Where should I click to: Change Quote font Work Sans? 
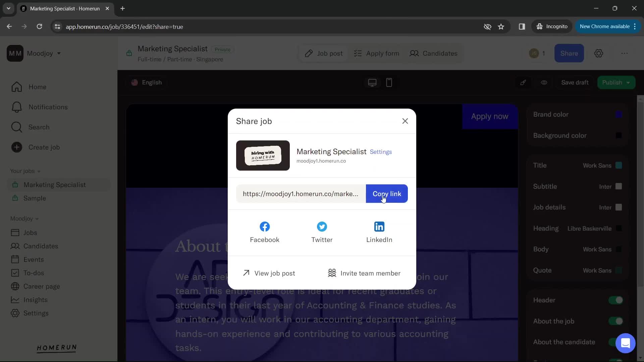tap(597, 270)
